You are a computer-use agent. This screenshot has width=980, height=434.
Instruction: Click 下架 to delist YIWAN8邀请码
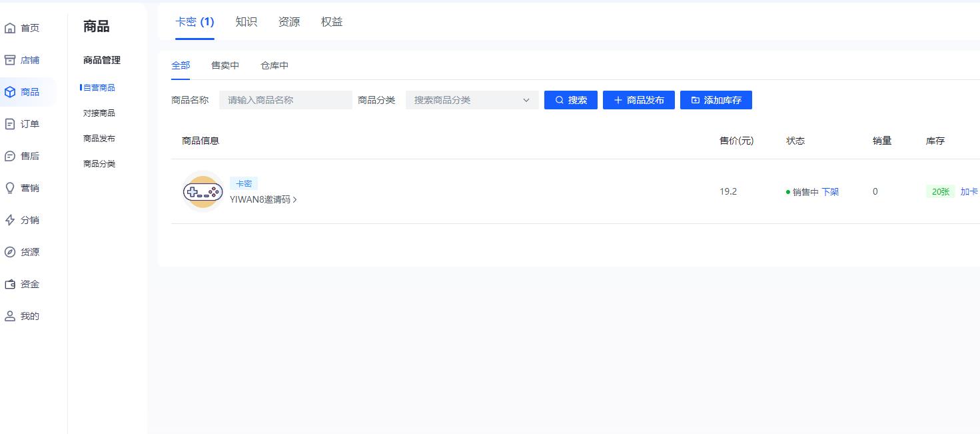point(831,191)
